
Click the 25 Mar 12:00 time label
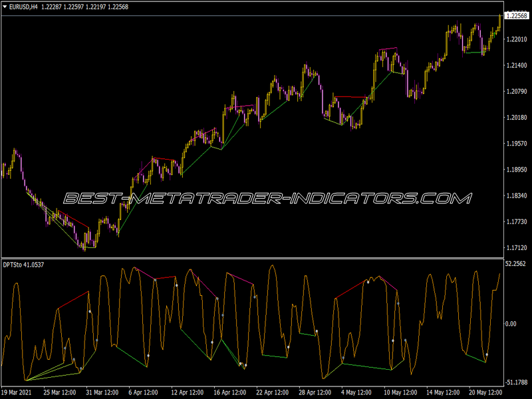[60, 392]
